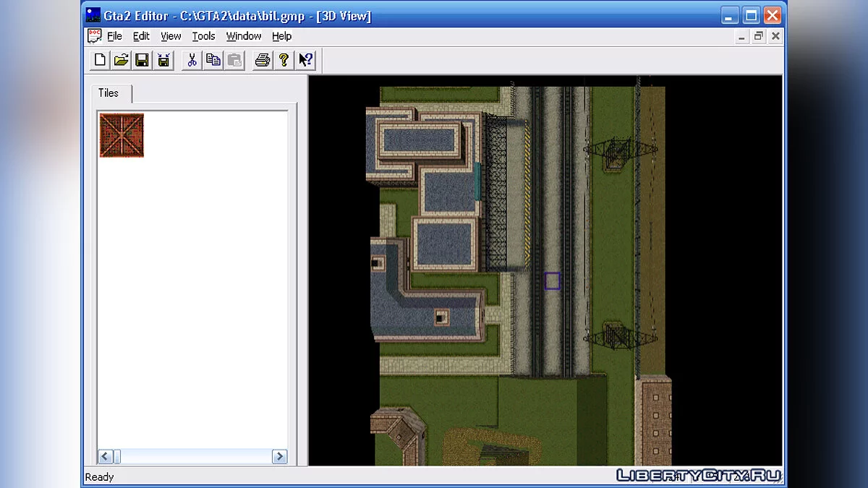Cut selection with the scissors icon

(192, 60)
